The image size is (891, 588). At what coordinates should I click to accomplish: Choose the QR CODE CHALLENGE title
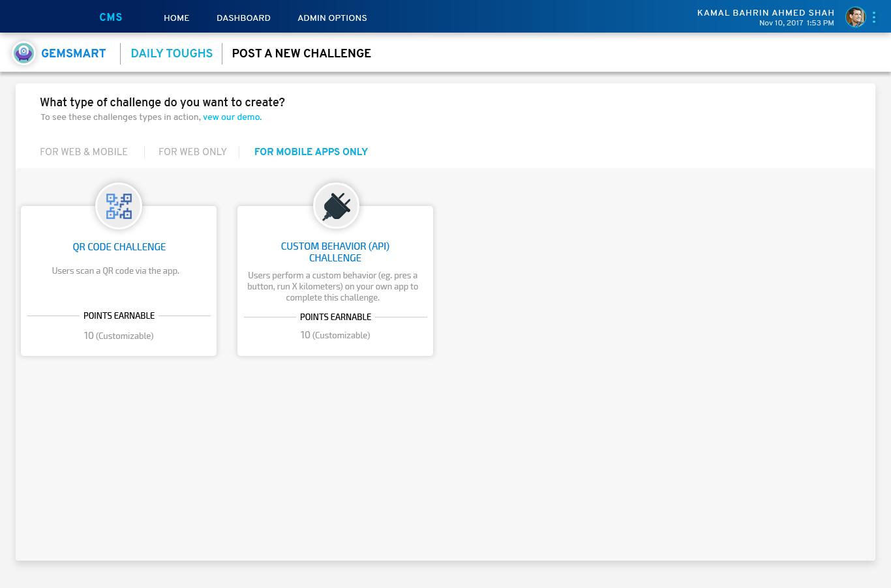(119, 247)
